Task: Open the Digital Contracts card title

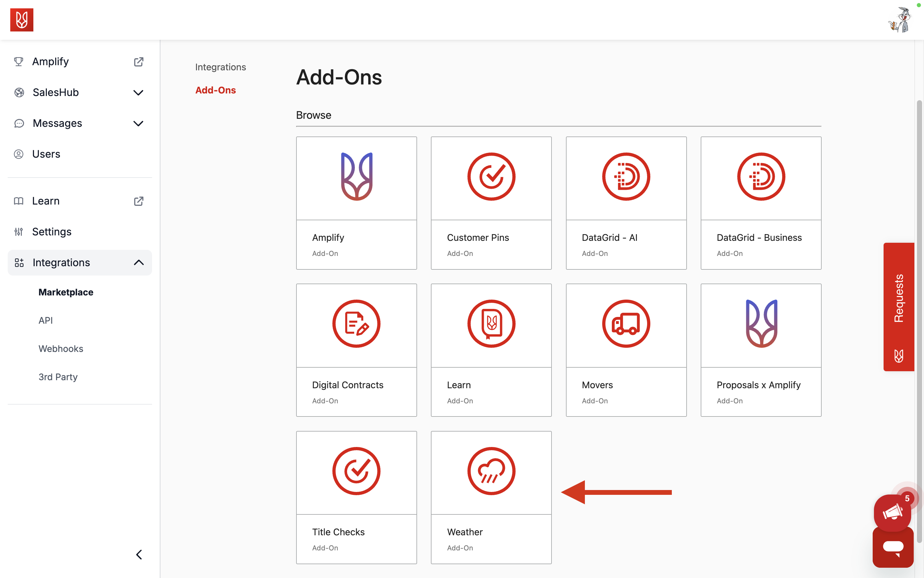Action: click(x=347, y=385)
